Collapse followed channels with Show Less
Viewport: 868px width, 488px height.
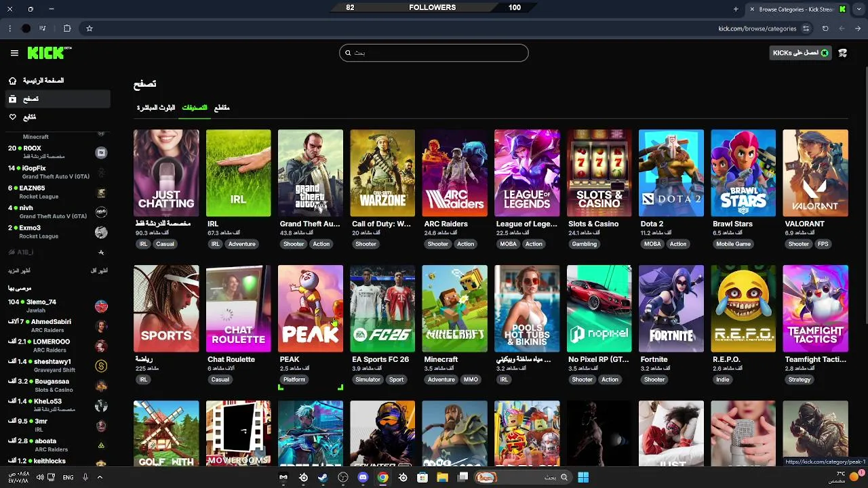[99, 270]
